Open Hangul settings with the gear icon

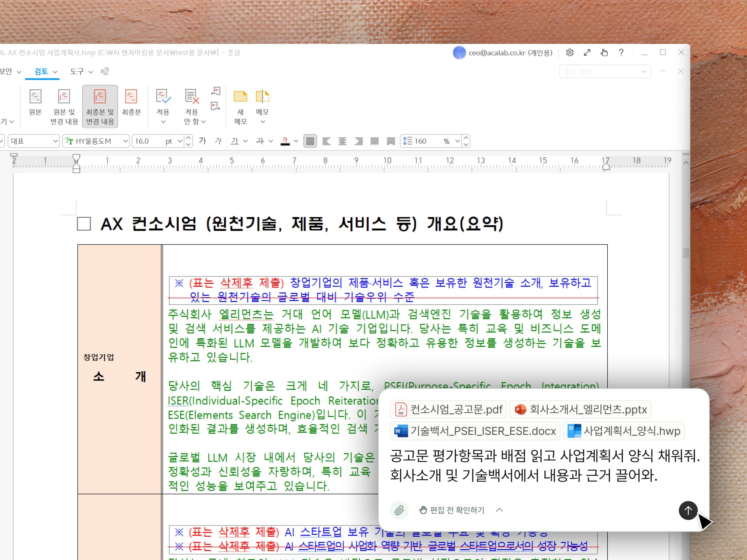click(x=570, y=52)
